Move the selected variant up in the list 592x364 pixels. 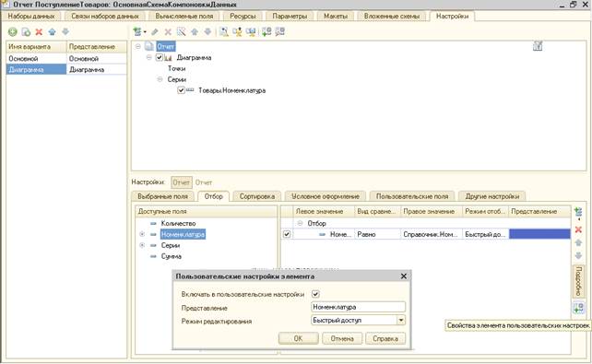[x=53, y=32]
